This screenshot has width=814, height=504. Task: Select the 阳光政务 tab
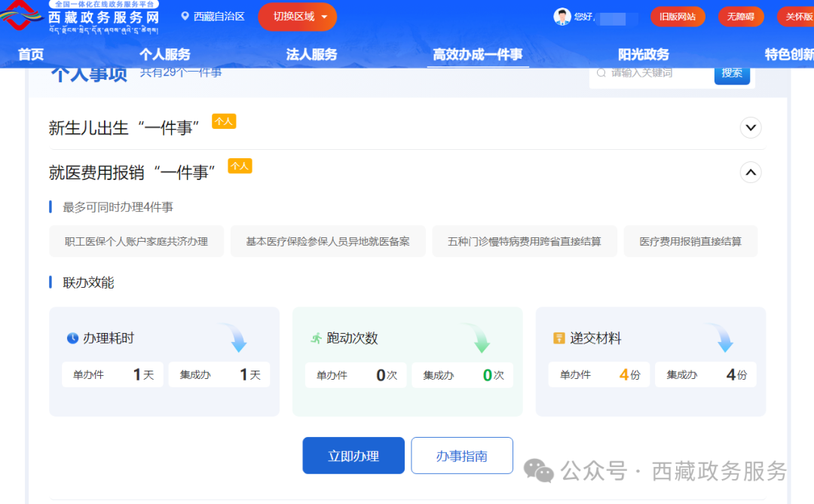click(643, 54)
